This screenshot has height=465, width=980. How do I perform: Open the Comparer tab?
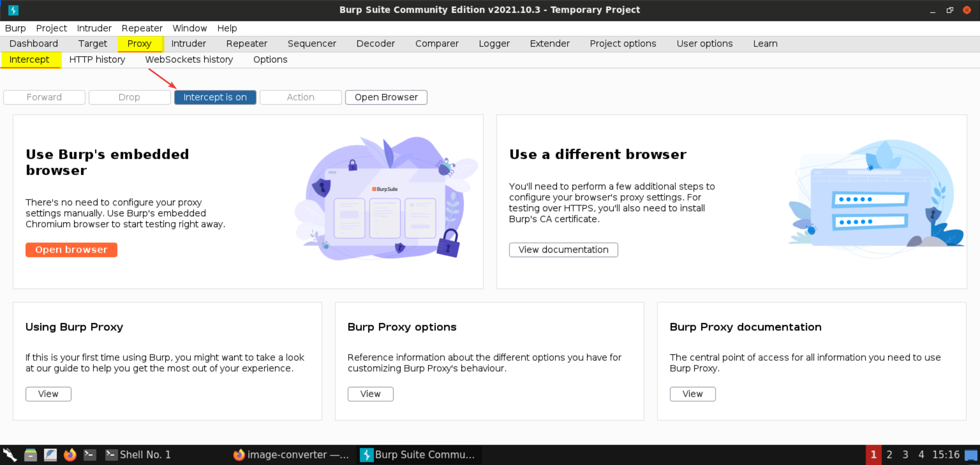437,43
